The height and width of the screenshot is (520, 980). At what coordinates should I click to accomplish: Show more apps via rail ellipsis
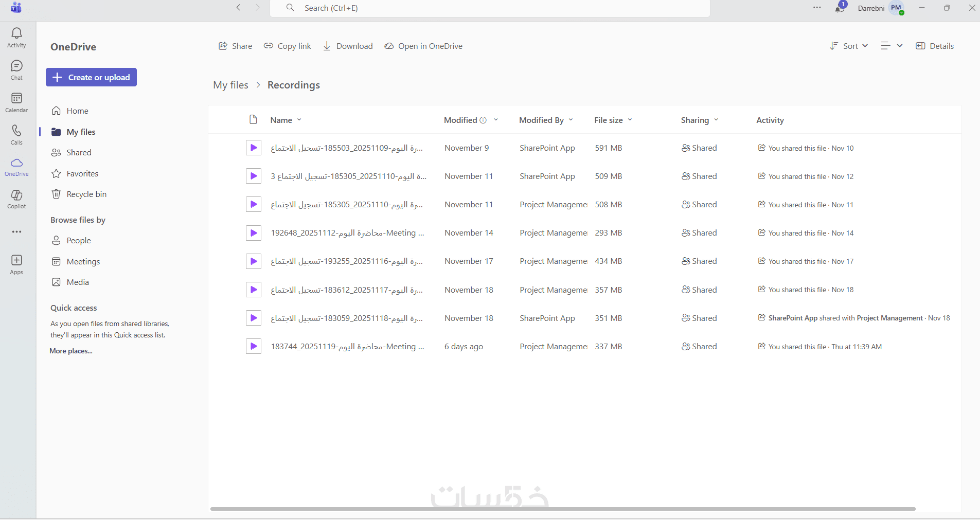point(16,232)
